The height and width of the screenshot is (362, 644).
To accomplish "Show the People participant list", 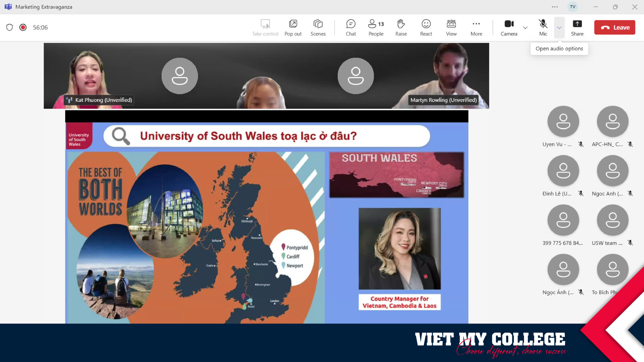I will (x=376, y=27).
